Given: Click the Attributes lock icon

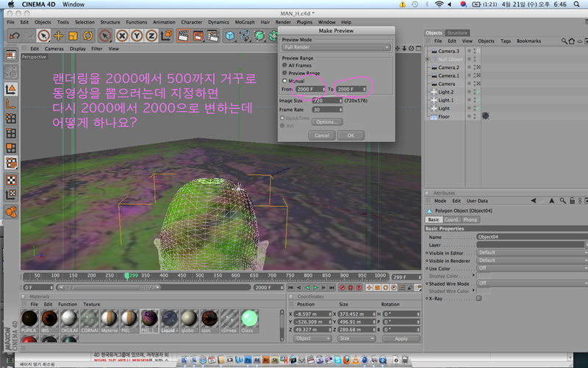Looking at the screenshot, I should [573, 201].
